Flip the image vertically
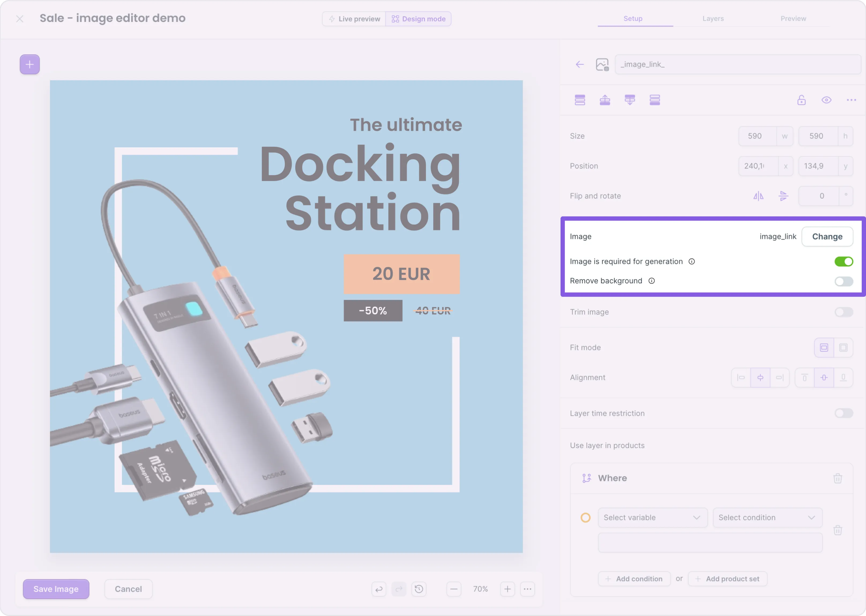This screenshot has width=866, height=616. [783, 196]
